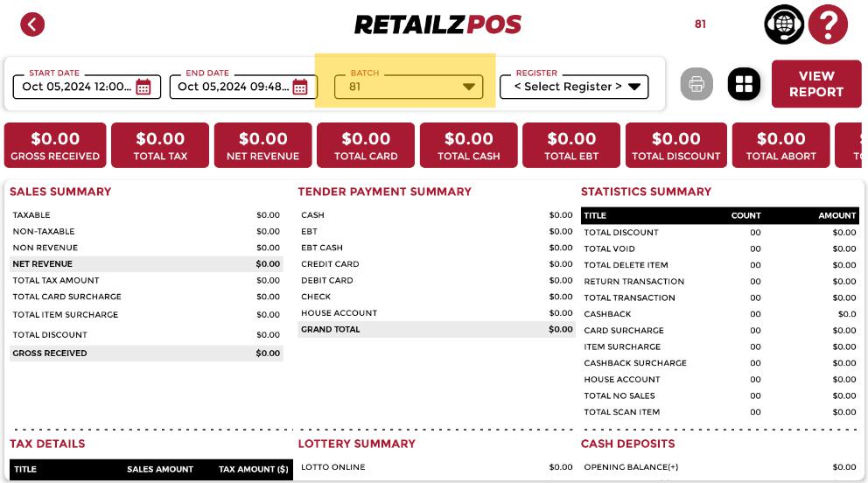The height and width of the screenshot is (483, 868).
Task: Select the Net Revenue summary tile
Action: tap(263, 145)
